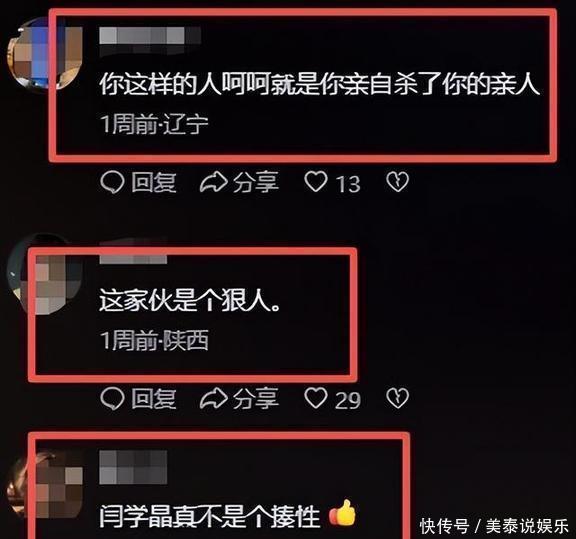The width and height of the screenshot is (576, 539).
Task: Open the second commenter's avatar profile
Action: click(x=45, y=274)
